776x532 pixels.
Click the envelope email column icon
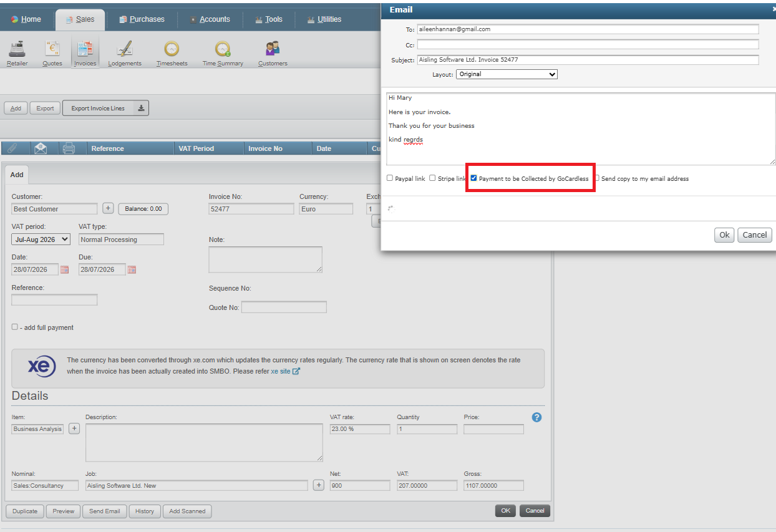point(41,148)
